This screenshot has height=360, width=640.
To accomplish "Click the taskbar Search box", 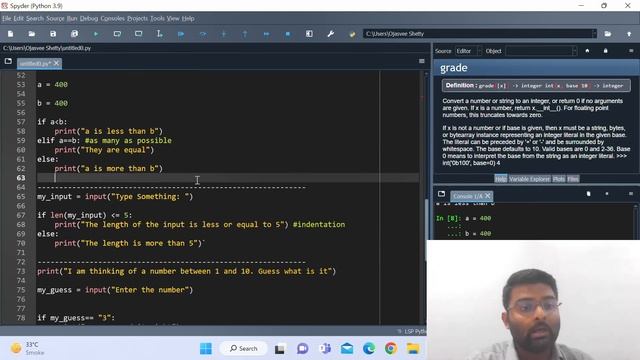I will point(244,349).
